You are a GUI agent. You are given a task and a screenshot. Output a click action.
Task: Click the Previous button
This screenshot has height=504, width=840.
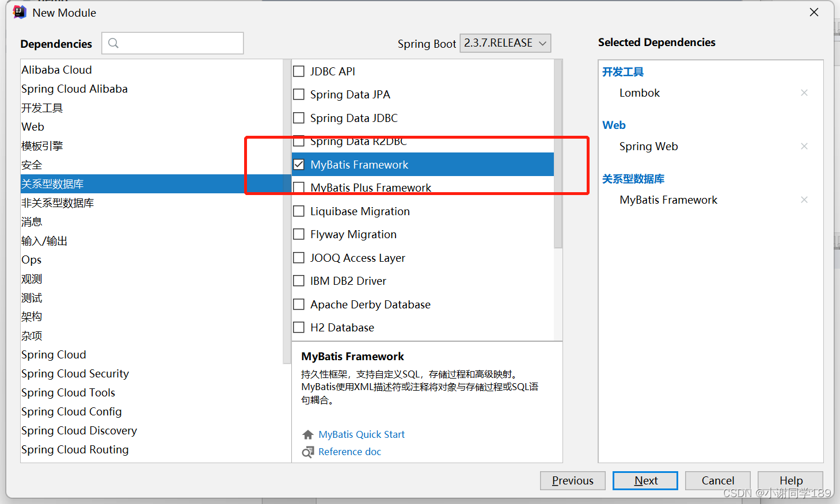pos(573,480)
